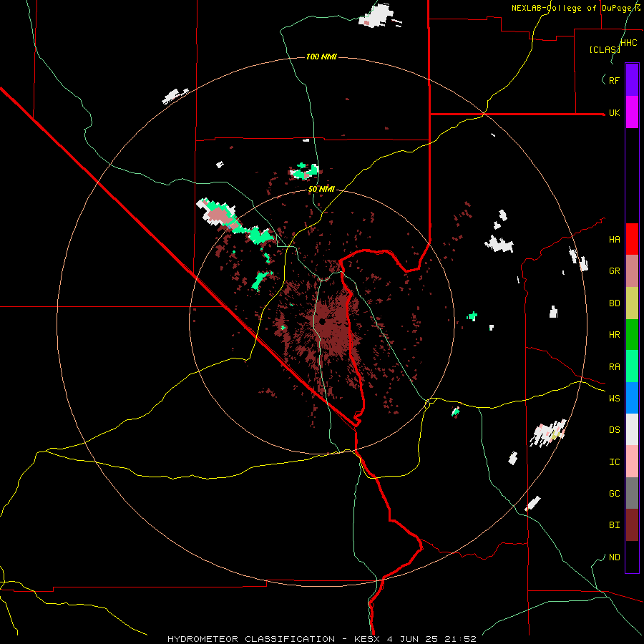Select the gray GC legend swatch
Viewport: 644px width, 644px height.
pyautogui.click(x=632, y=493)
